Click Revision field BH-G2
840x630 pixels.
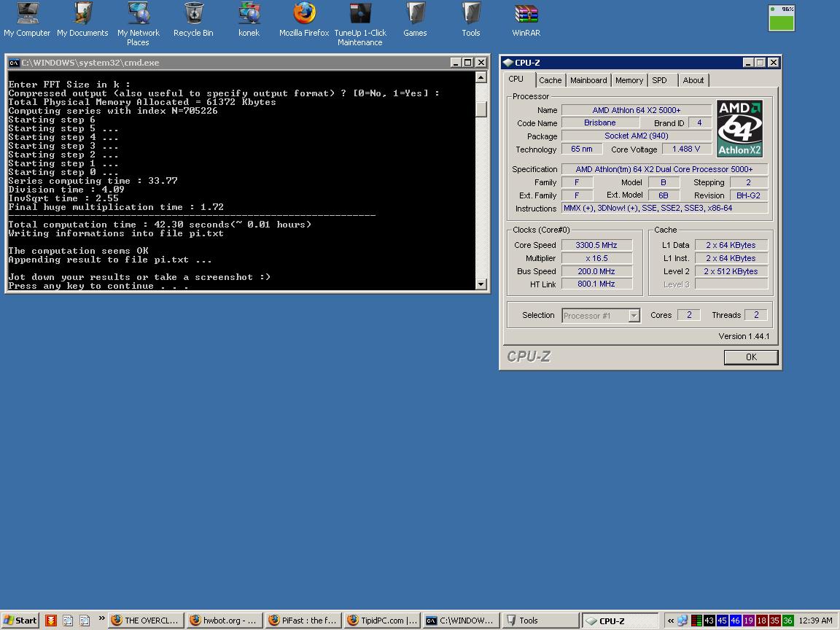click(748, 195)
